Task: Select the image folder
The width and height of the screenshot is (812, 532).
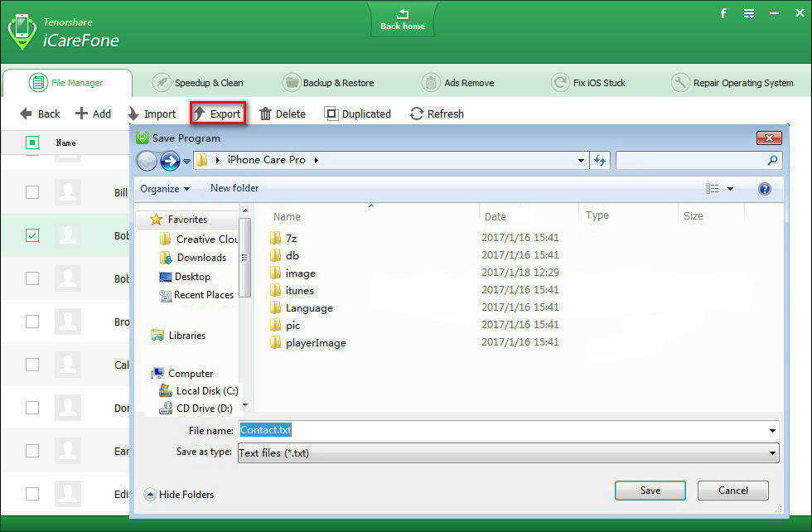Action: 293,273
